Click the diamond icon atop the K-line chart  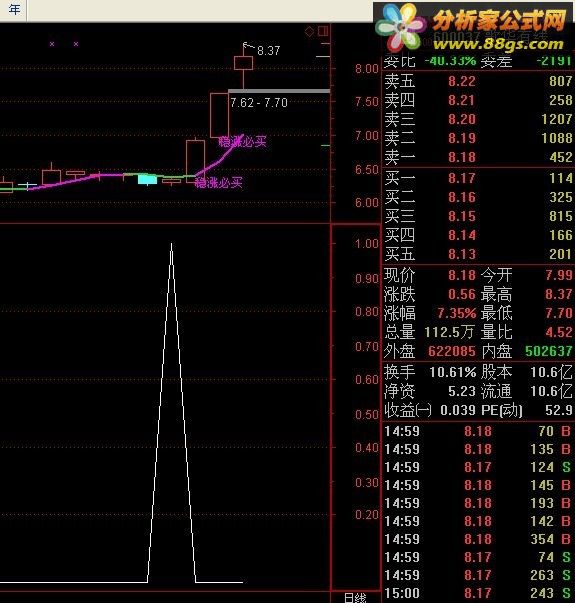coord(309,32)
